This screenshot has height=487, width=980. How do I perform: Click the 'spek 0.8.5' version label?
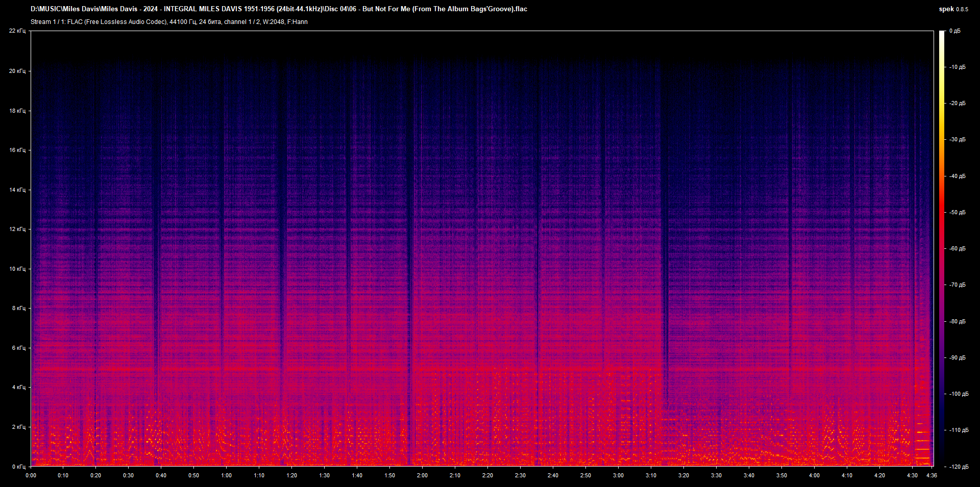(953, 9)
